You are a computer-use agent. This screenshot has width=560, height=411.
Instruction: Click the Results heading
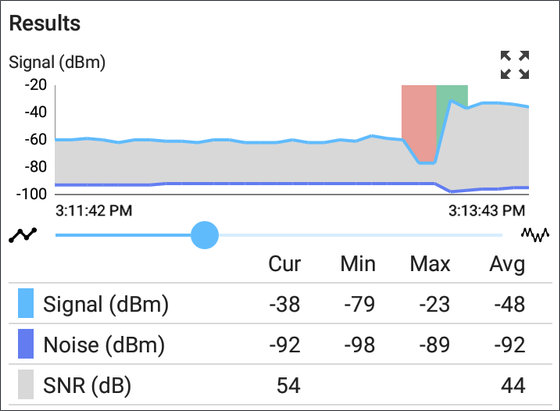tap(45, 23)
